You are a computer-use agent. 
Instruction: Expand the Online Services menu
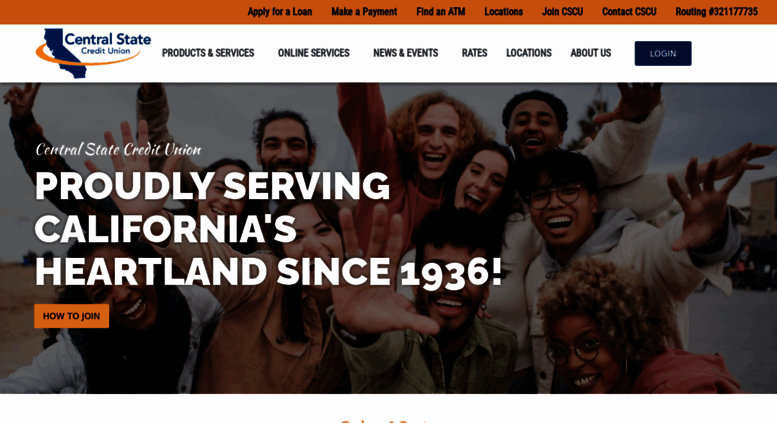314,53
